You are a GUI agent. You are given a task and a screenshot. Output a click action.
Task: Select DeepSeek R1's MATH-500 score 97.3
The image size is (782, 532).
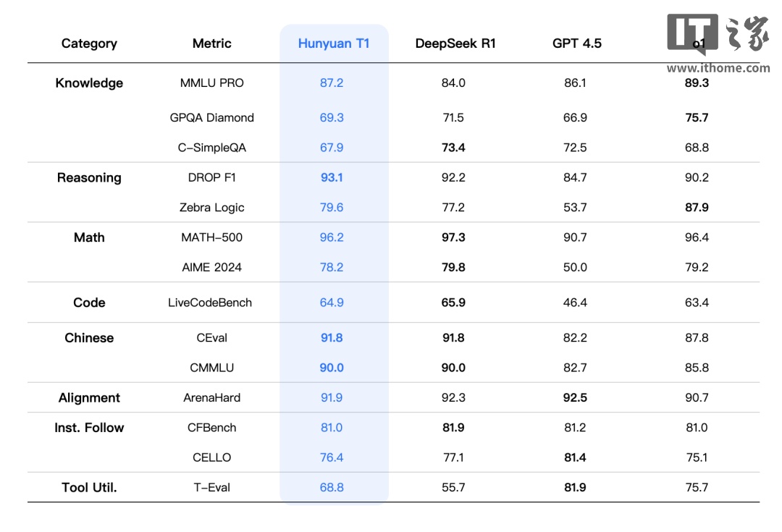coord(453,237)
